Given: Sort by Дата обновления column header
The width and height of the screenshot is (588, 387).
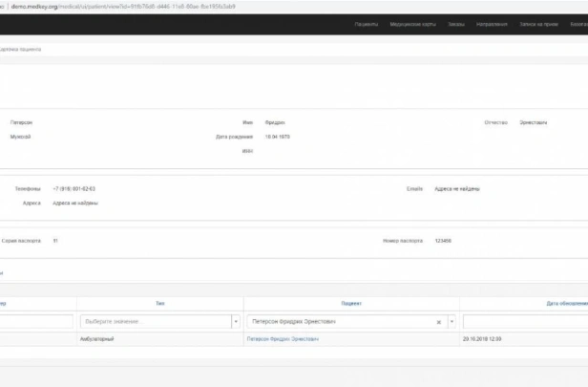Looking at the screenshot, I should click(567, 303).
